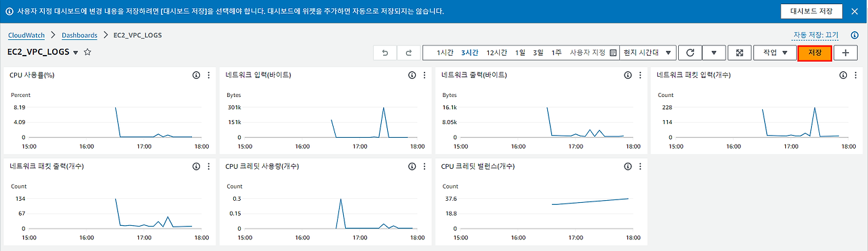Open menu of CPU 크레딧 사용량(개수) widget

[x=424, y=166]
